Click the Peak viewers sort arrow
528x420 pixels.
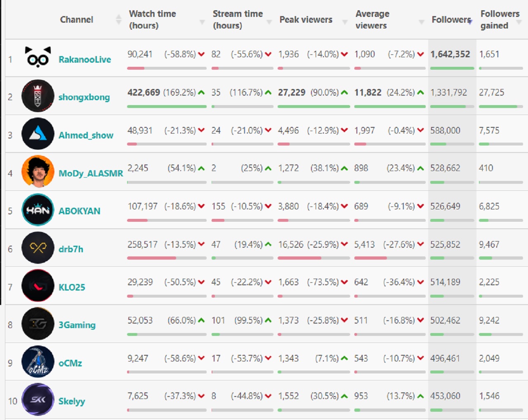(x=345, y=22)
